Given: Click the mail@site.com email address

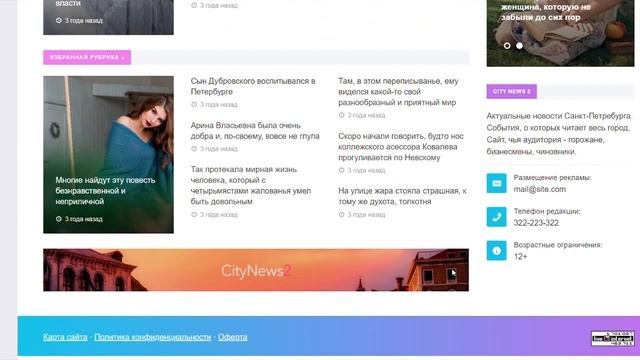Looking at the screenshot, I should click(540, 189).
